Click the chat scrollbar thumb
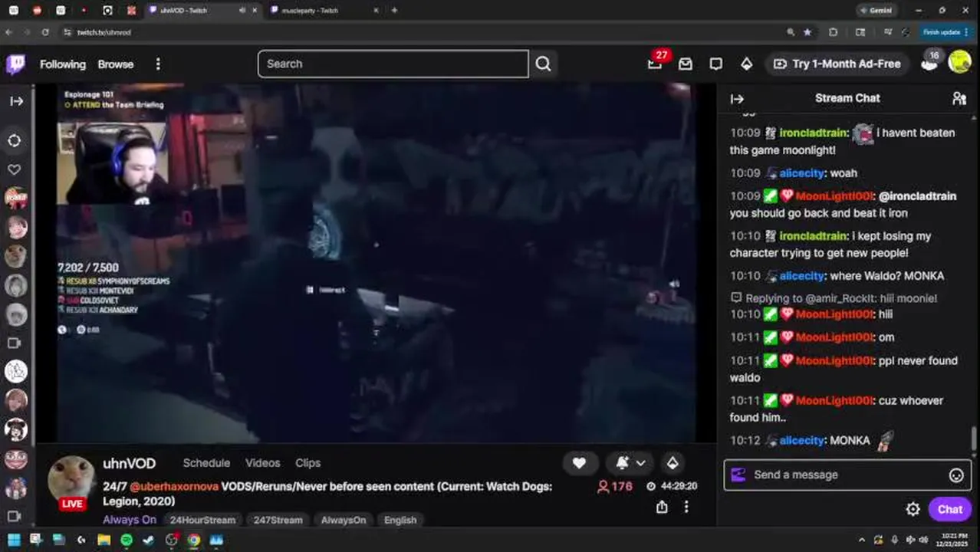The image size is (980, 552). pyautogui.click(x=975, y=440)
